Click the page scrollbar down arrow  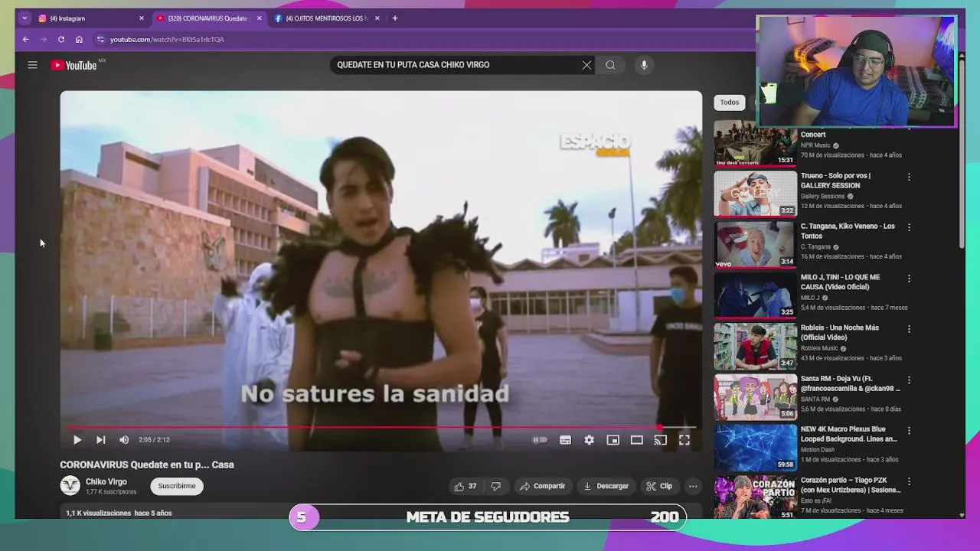(x=962, y=515)
